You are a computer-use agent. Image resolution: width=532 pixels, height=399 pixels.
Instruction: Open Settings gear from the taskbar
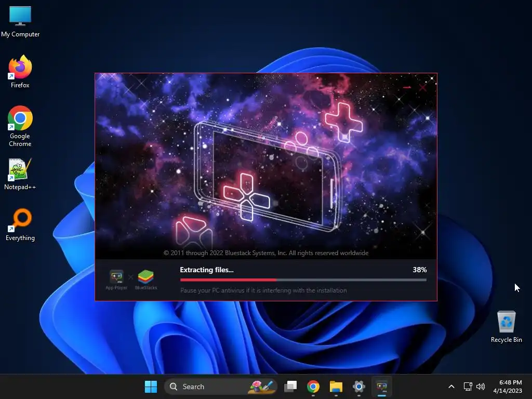(358, 387)
